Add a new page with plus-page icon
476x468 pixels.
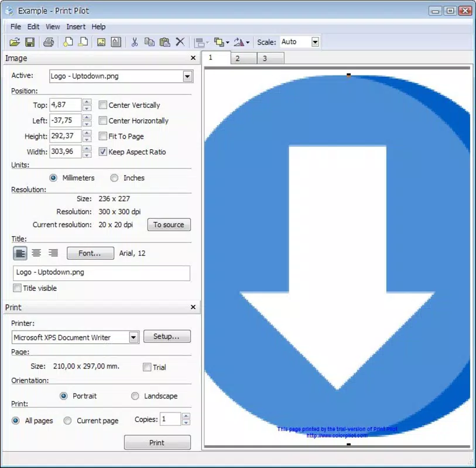click(68, 42)
